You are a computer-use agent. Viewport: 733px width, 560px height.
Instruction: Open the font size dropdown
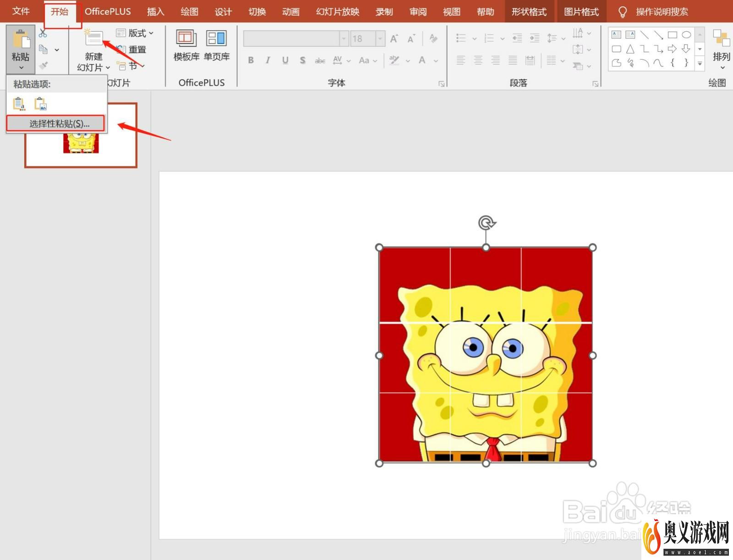click(x=380, y=39)
